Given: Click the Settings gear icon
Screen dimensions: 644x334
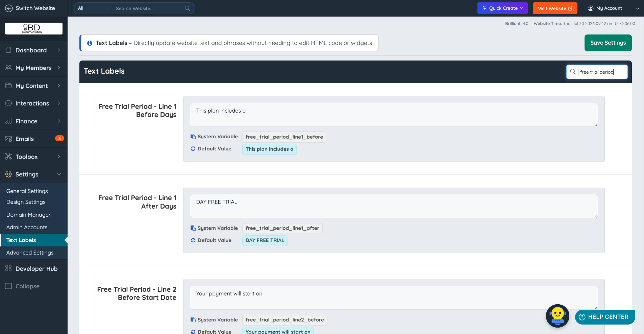Looking at the screenshot, I should coord(8,174).
